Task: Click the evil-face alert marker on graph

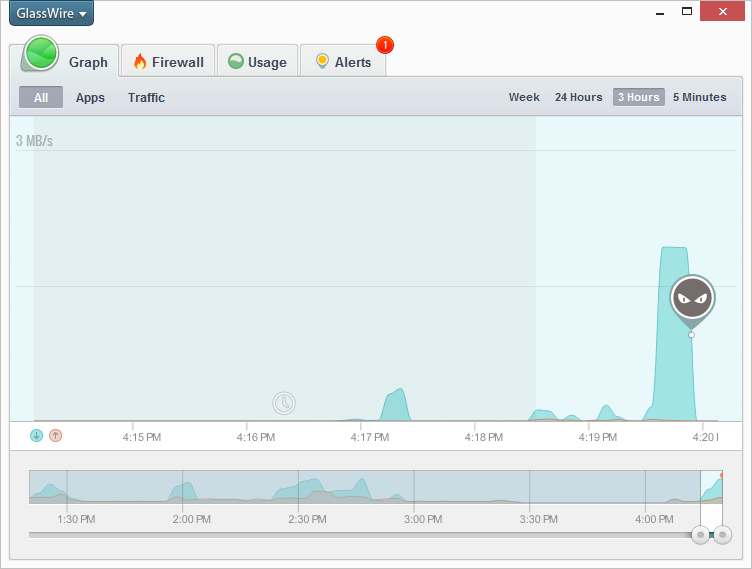Action: pos(692,298)
